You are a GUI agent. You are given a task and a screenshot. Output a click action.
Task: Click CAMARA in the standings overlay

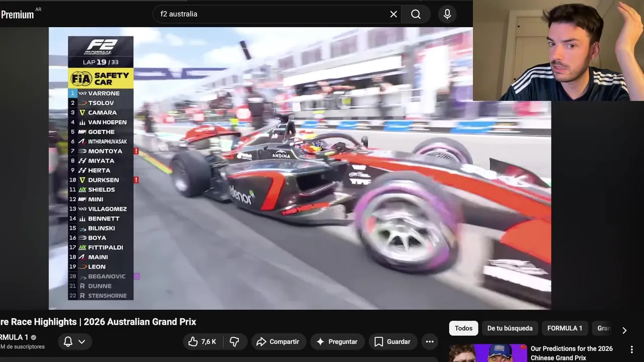coord(102,113)
